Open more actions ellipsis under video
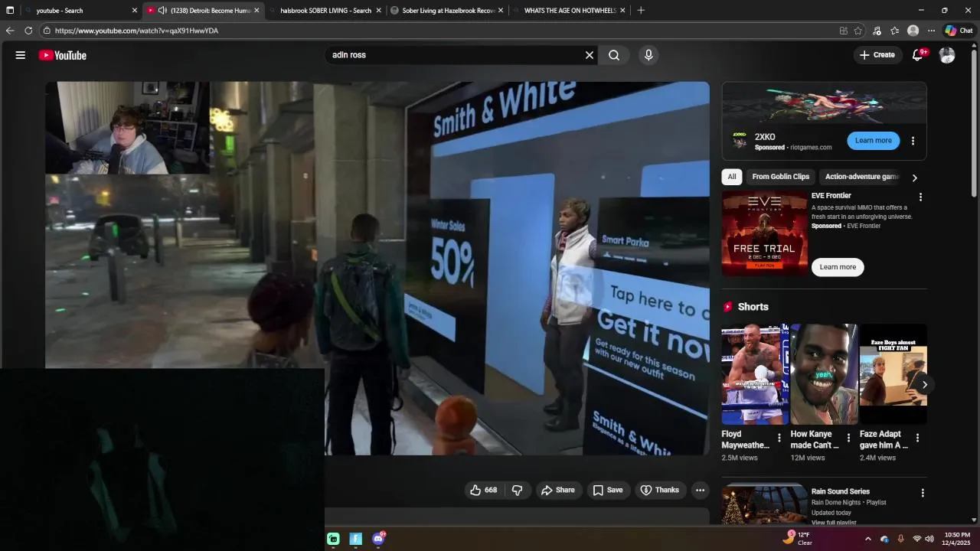 coord(700,490)
